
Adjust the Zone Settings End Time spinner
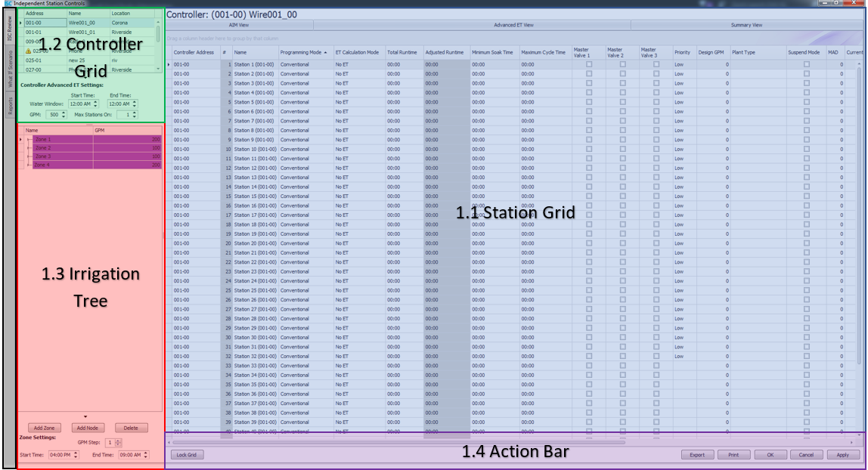pyautogui.click(x=146, y=455)
